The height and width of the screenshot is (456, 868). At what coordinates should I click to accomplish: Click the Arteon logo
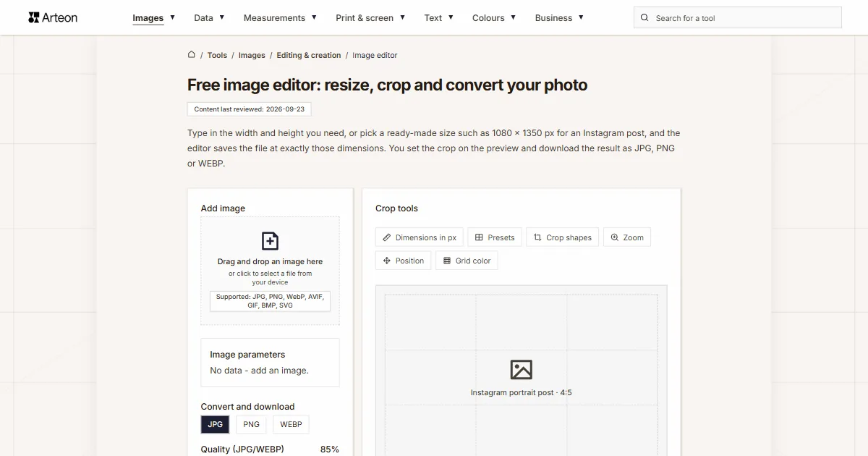(x=53, y=17)
